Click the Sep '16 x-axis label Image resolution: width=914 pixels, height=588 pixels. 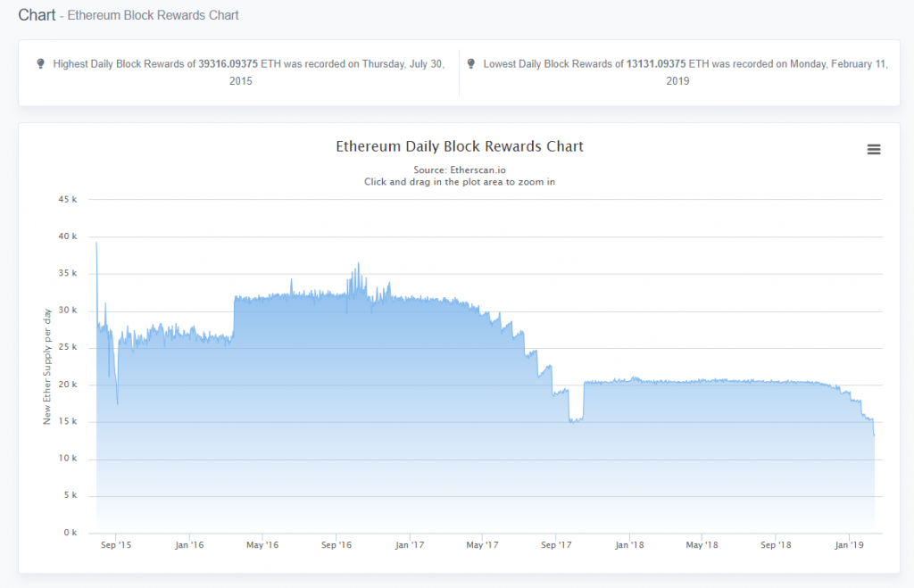click(x=337, y=544)
